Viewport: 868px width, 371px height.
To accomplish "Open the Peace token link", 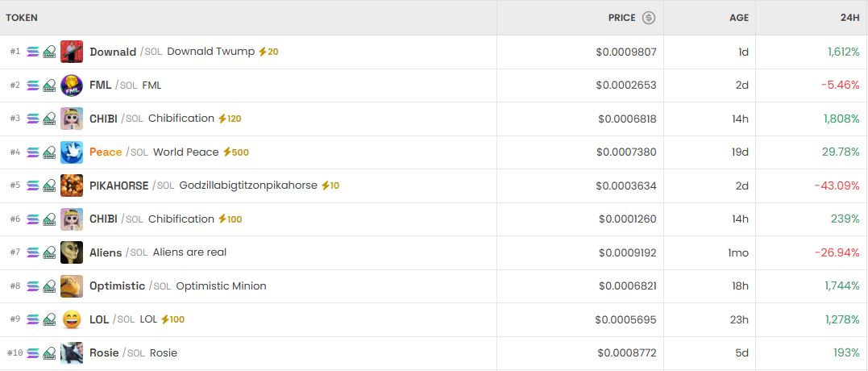I will [x=106, y=152].
